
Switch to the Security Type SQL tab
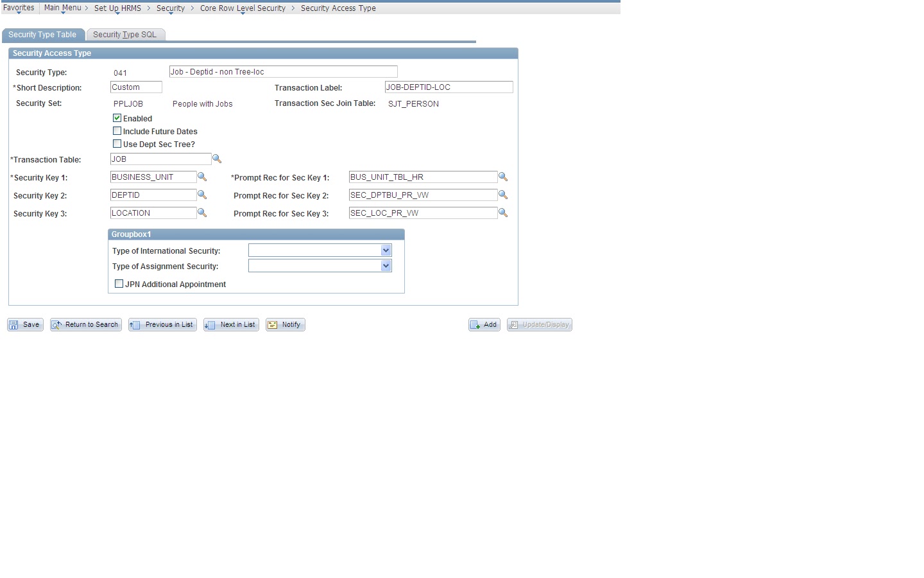(x=125, y=34)
